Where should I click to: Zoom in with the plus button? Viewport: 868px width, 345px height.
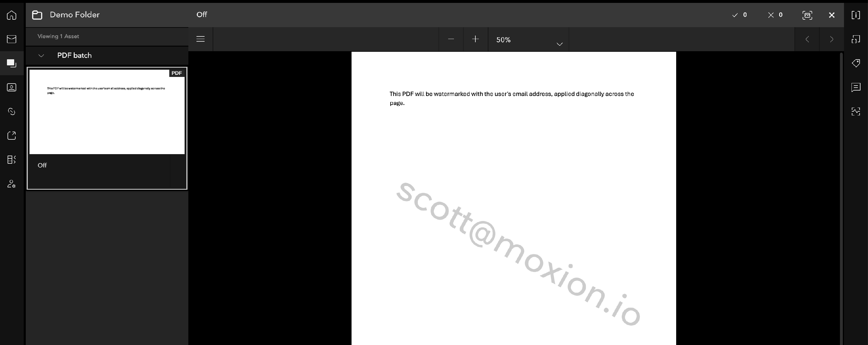(x=475, y=39)
